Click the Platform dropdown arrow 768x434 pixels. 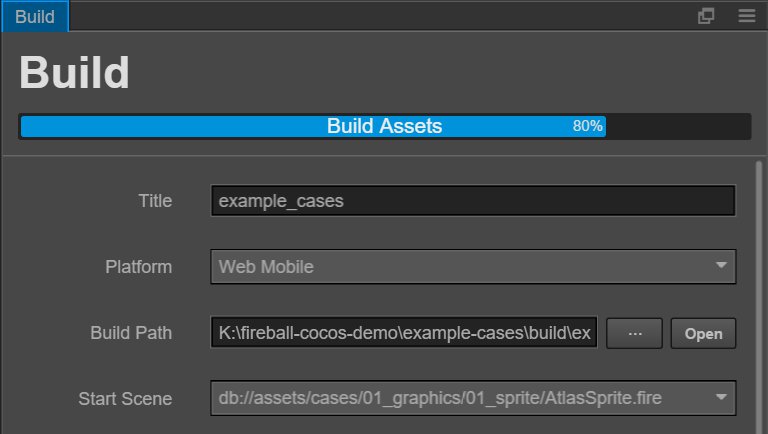(721, 266)
